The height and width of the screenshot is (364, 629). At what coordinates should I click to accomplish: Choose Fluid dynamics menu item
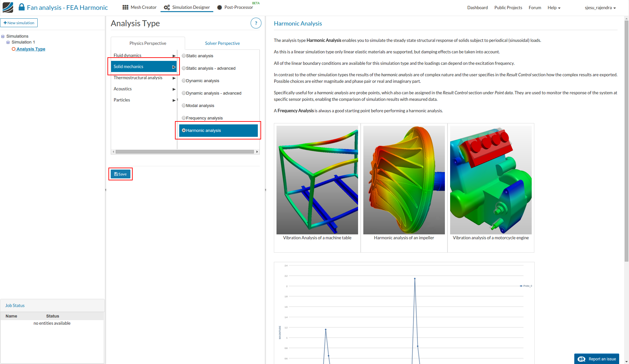point(144,56)
